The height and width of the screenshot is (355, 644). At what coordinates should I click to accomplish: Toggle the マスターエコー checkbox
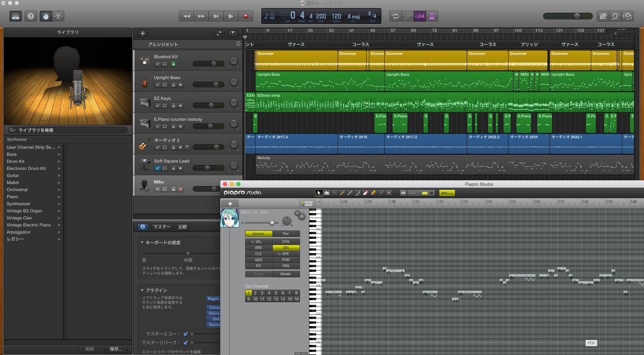click(x=185, y=334)
